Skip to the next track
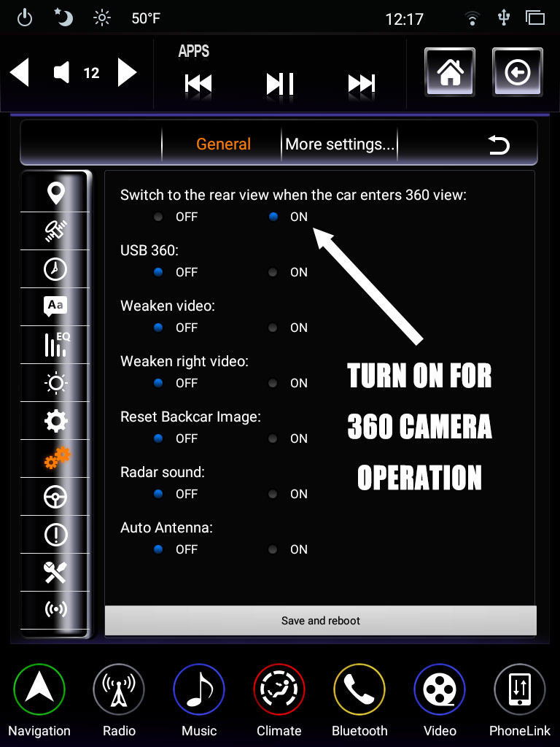 pos(362,83)
